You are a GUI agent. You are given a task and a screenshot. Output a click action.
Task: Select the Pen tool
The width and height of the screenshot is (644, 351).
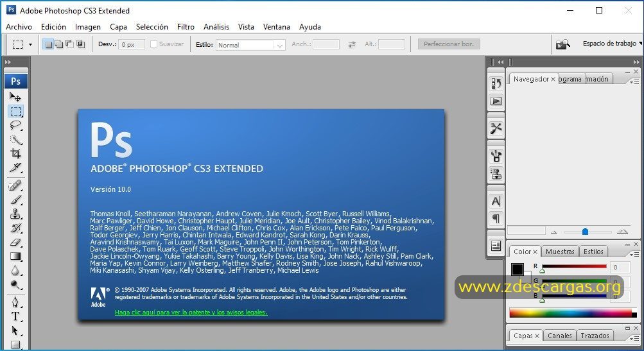[15, 303]
